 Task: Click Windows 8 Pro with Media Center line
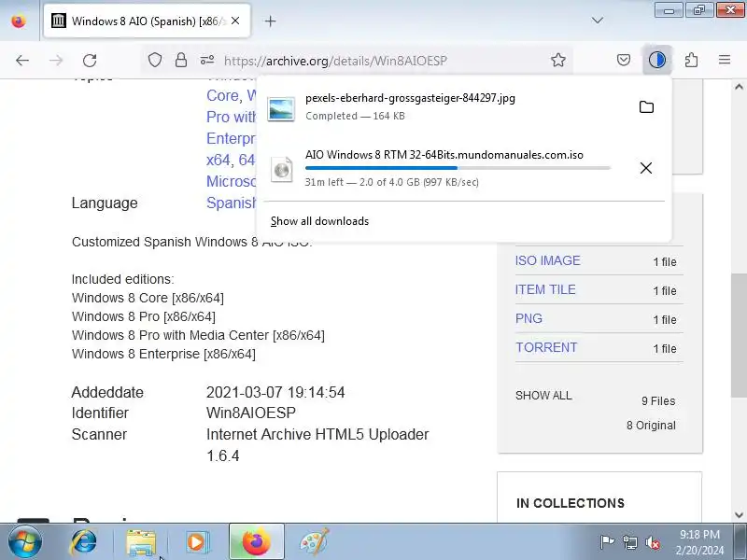coord(198,335)
